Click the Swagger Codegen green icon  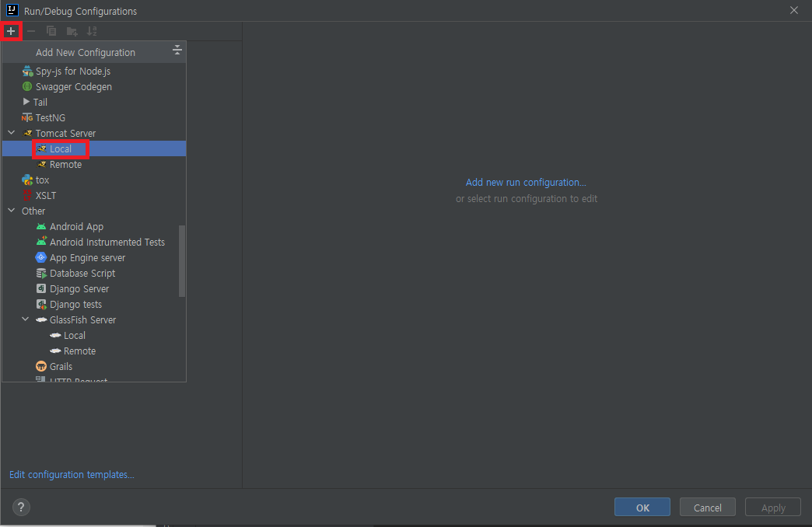click(x=27, y=86)
